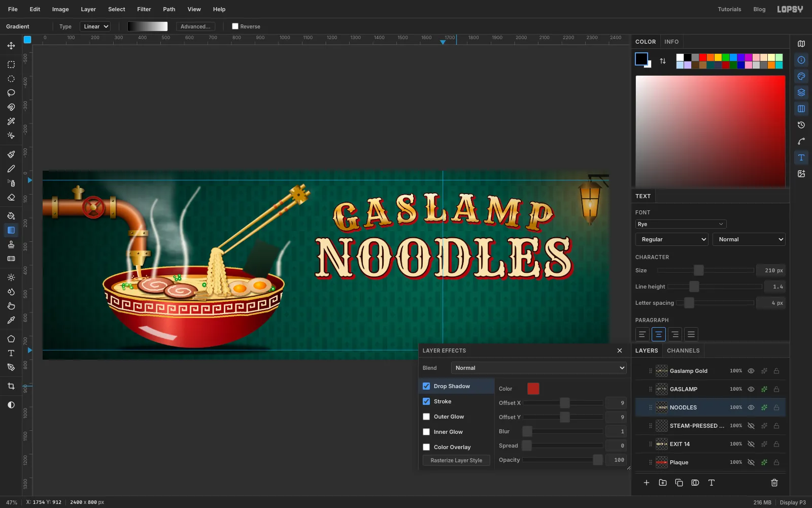Open the Layer menu
The height and width of the screenshot is (508, 812).
pos(88,9)
